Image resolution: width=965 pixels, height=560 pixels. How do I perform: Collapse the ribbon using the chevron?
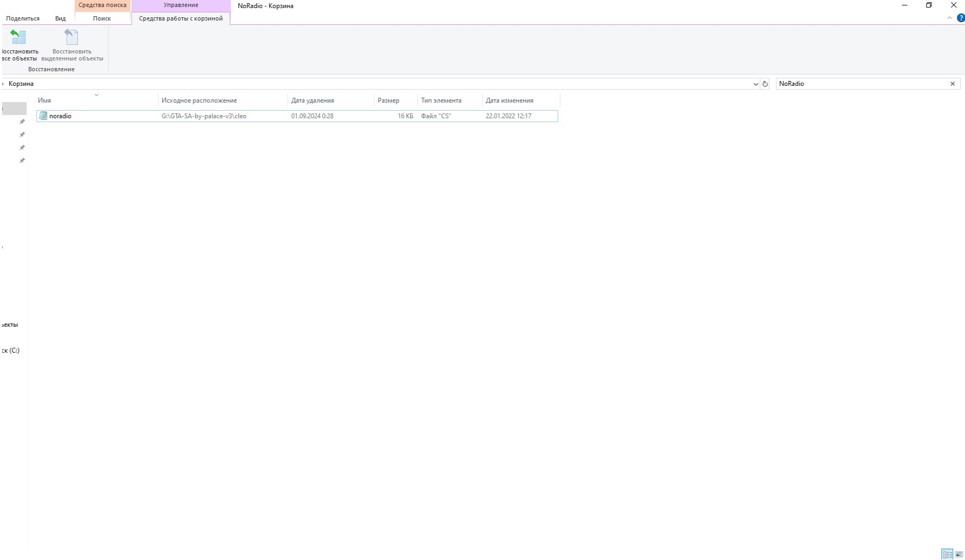(949, 18)
